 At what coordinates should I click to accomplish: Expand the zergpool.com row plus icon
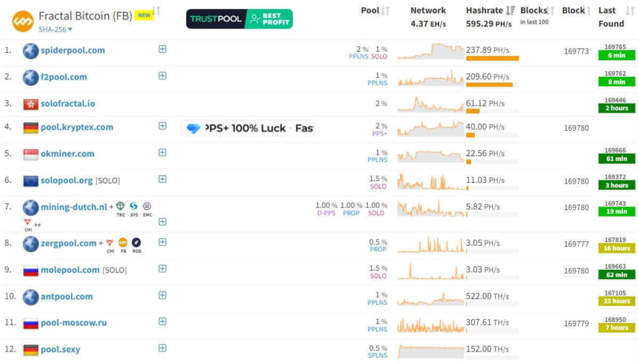click(x=162, y=242)
